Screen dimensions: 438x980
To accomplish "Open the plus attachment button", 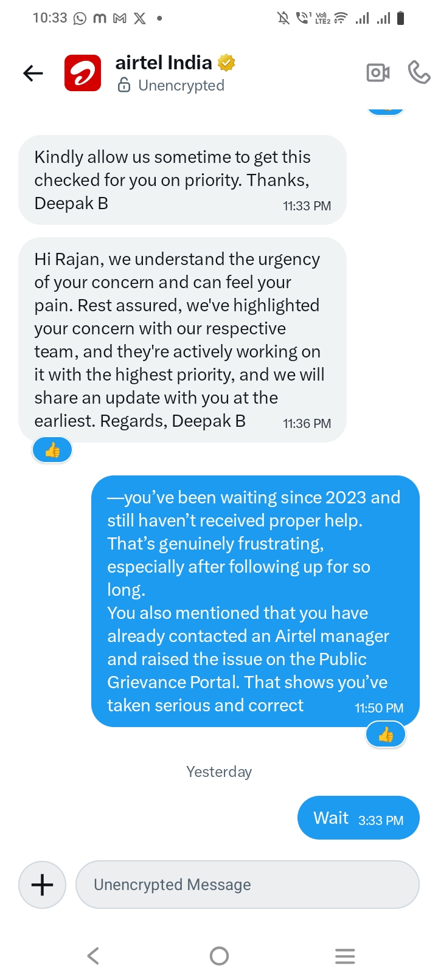I will point(42,885).
